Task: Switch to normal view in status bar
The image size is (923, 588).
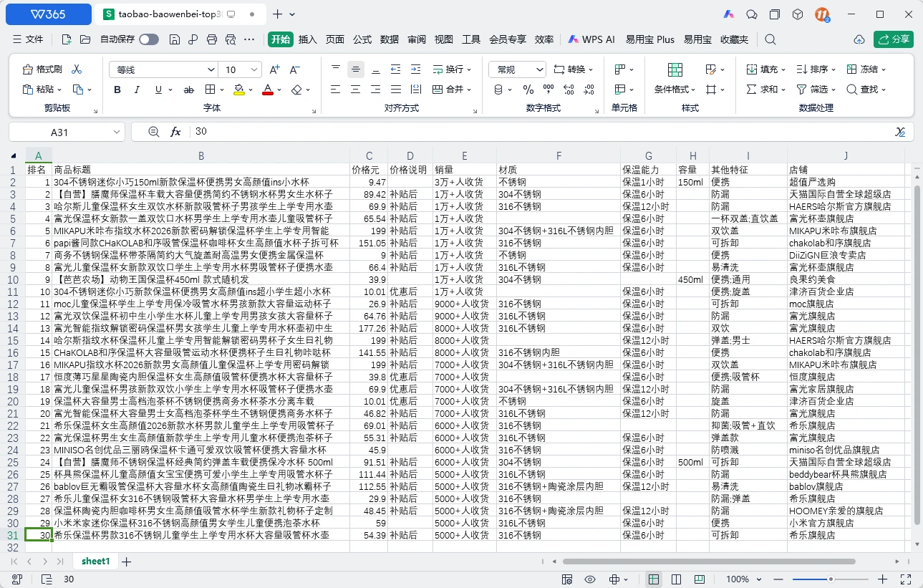Action: tap(654, 579)
